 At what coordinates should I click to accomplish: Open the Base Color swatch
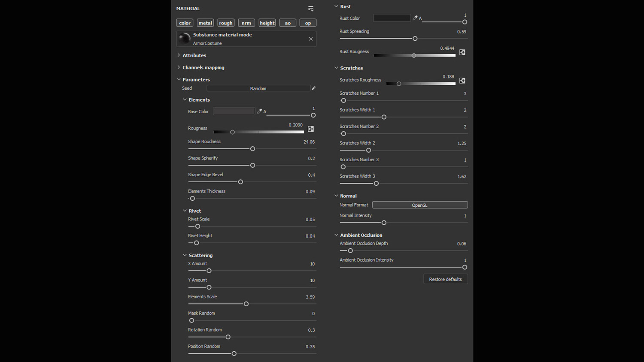tap(234, 111)
